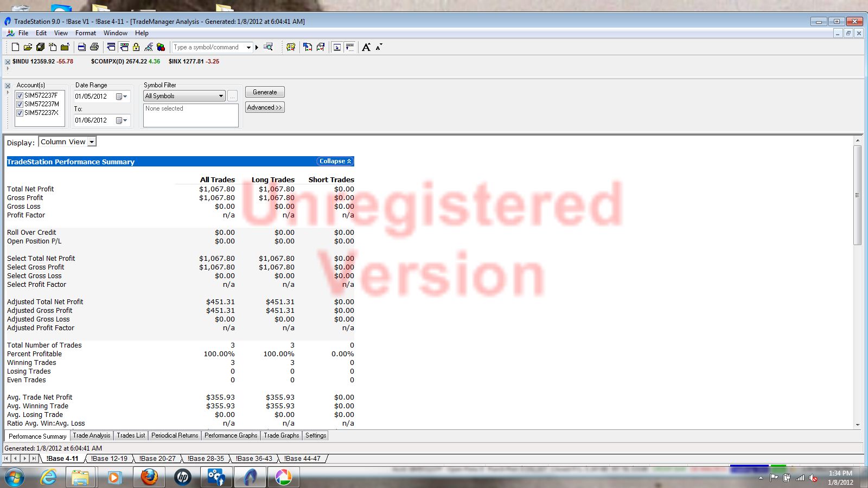
Task: Open the To date calendar dropdown
Action: (122, 120)
